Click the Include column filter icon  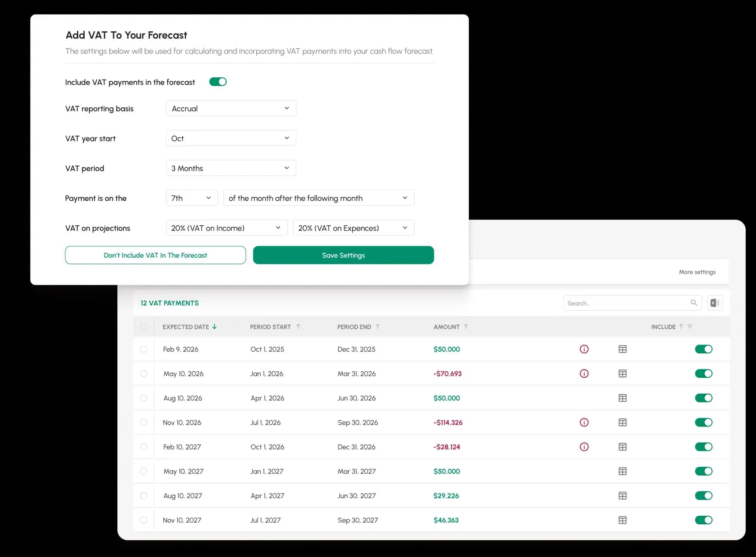tap(690, 327)
